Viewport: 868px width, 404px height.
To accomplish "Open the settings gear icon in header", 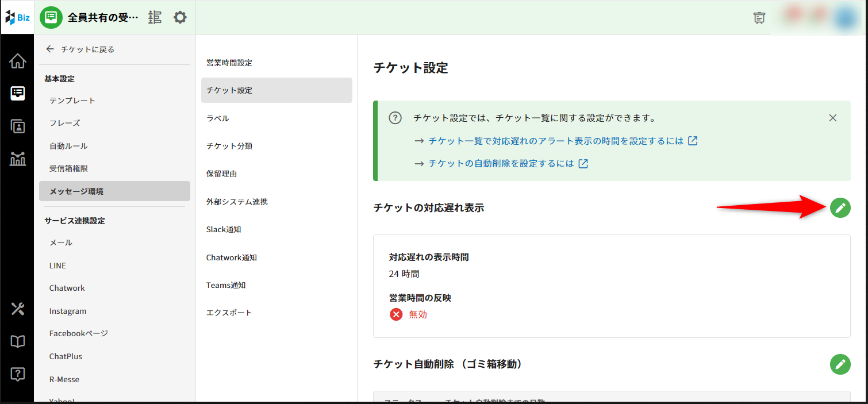I will click(180, 17).
